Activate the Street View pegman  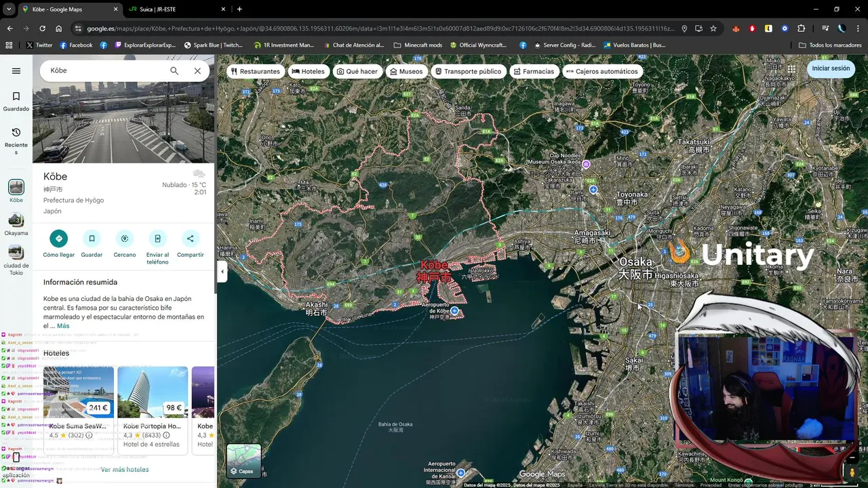click(x=852, y=472)
